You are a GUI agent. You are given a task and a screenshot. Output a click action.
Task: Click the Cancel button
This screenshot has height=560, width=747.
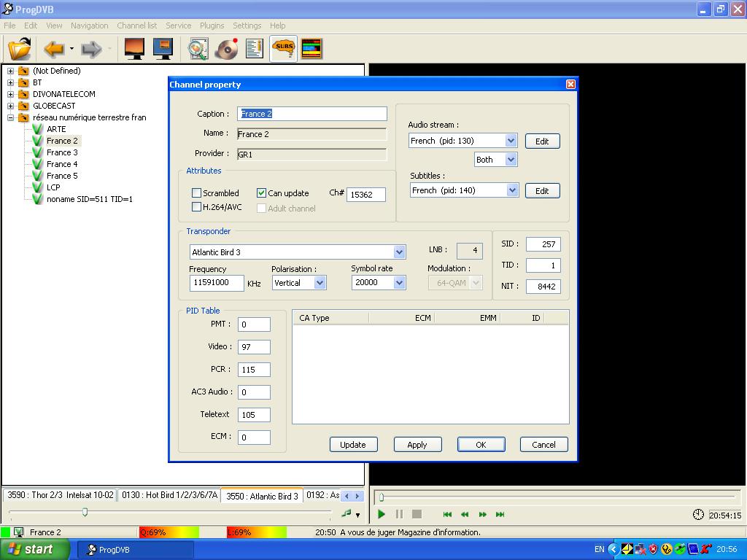pos(543,445)
